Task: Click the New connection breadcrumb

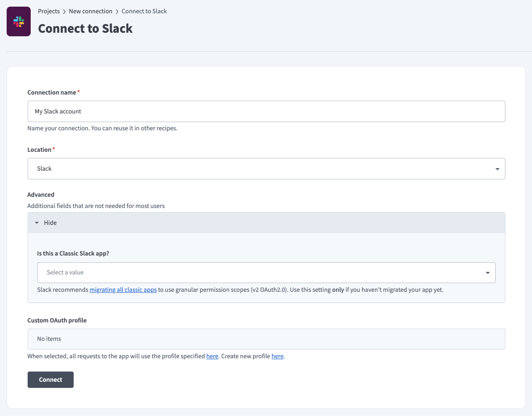Action: tap(91, 11)
